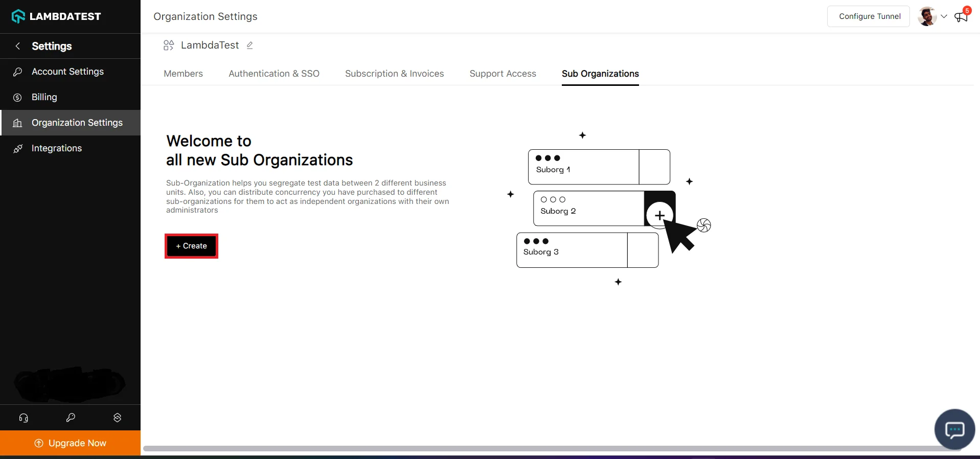980x459 pixels.
Task: Click the headset support icon
Action: pos(24,418)
